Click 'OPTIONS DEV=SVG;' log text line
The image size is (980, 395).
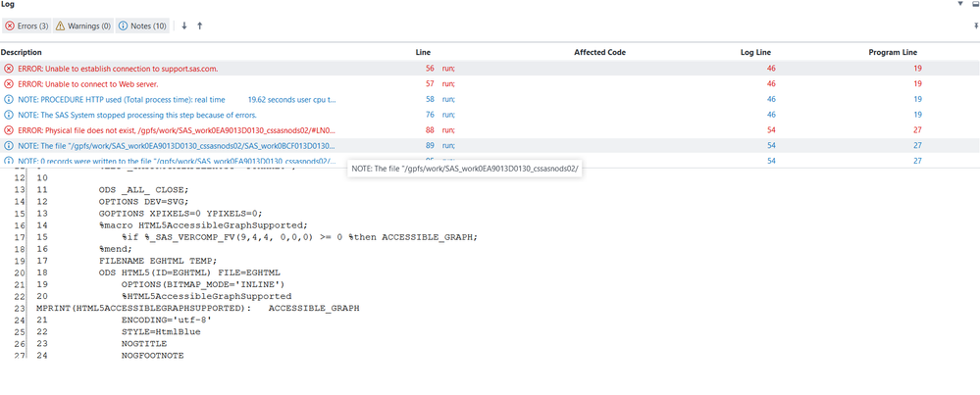coord(144,202)
